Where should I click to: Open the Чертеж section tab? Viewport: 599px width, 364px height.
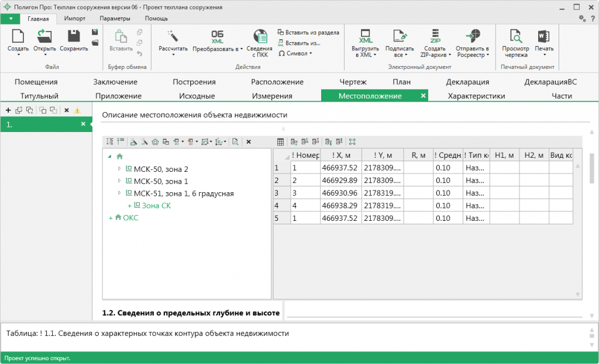tap(353, 82)
